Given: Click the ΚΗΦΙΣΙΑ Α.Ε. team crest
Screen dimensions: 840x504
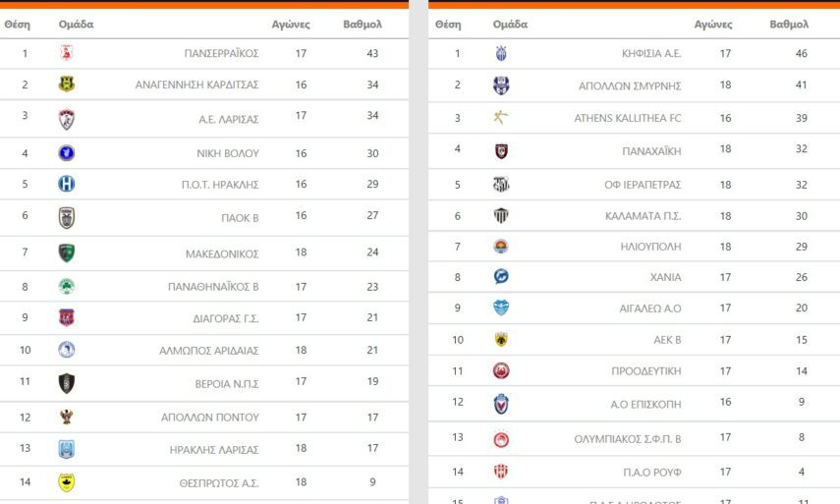Looking at the screenshot, I should click(501, 53).
